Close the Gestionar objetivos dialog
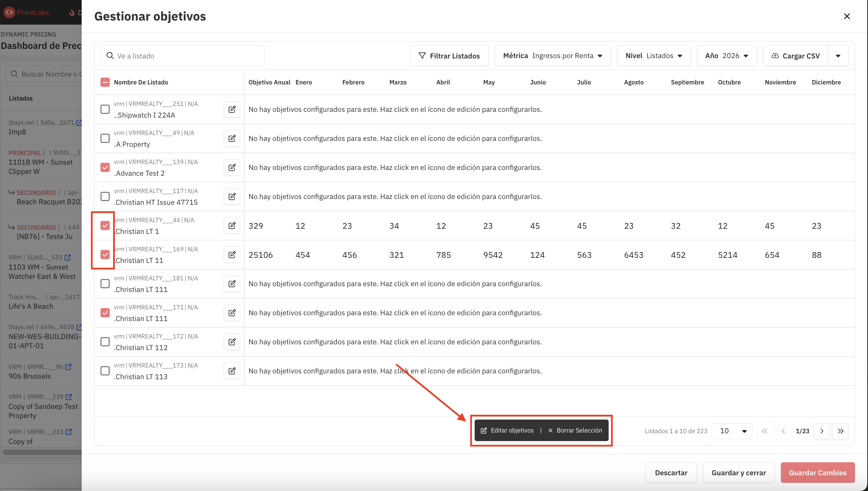Image resolution: width=868 pixels, height=491 pixels. pos(847,16)
